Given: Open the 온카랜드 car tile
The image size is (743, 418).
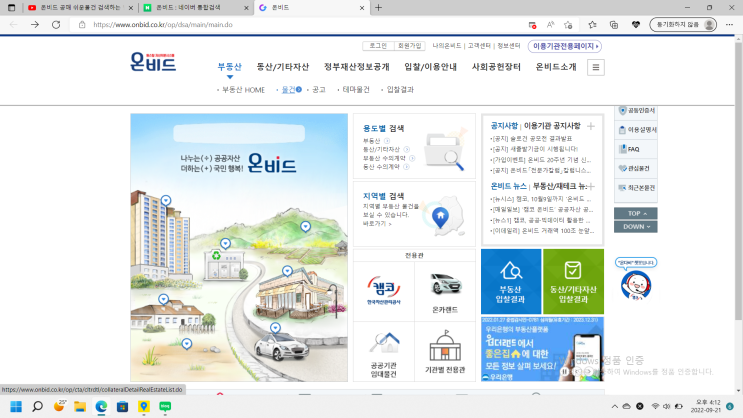Looking at the screenshot, I should pyautogui.click(x=445, y=291).
